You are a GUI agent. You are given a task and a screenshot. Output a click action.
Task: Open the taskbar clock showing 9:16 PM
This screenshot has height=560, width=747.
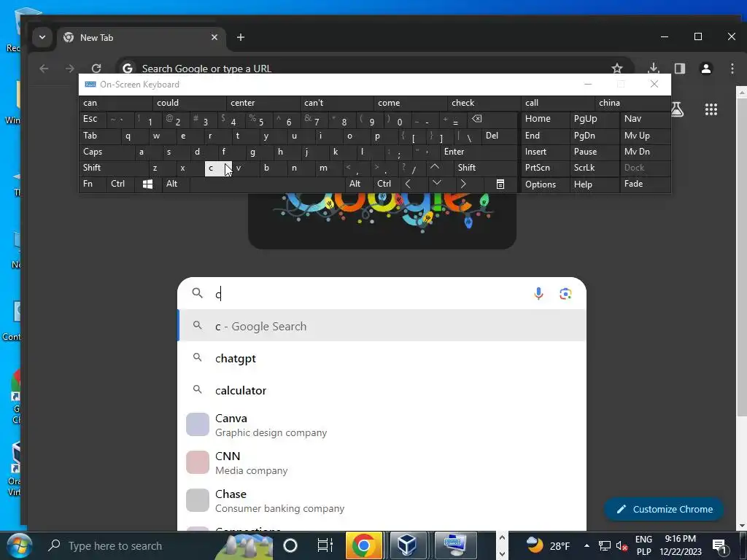[x=681, y=545]
